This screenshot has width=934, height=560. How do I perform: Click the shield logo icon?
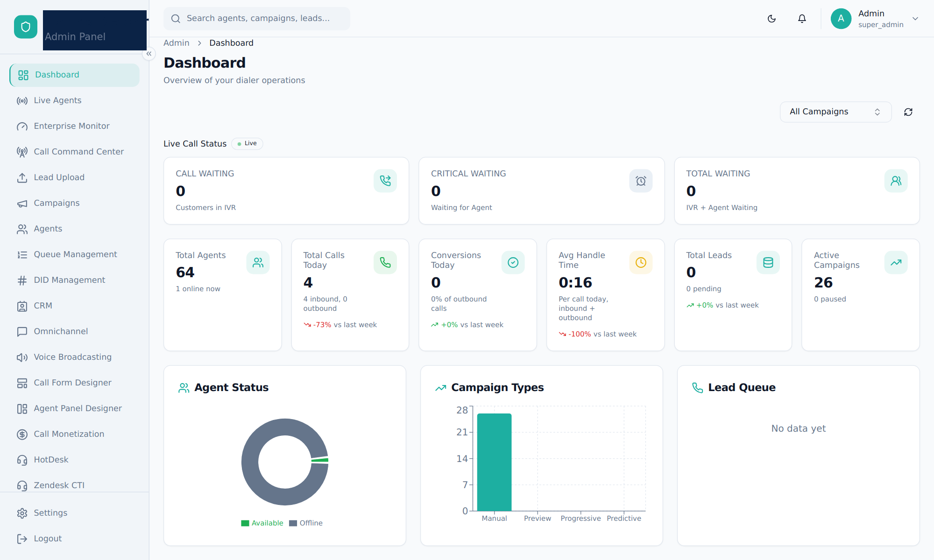(x=26, y=27)
